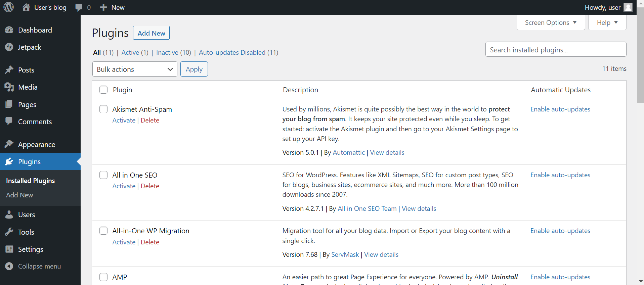Image resolution: width=644 pixels, height=285 pixels.
Task: Open Posts menu item
Action: point(40,70)
